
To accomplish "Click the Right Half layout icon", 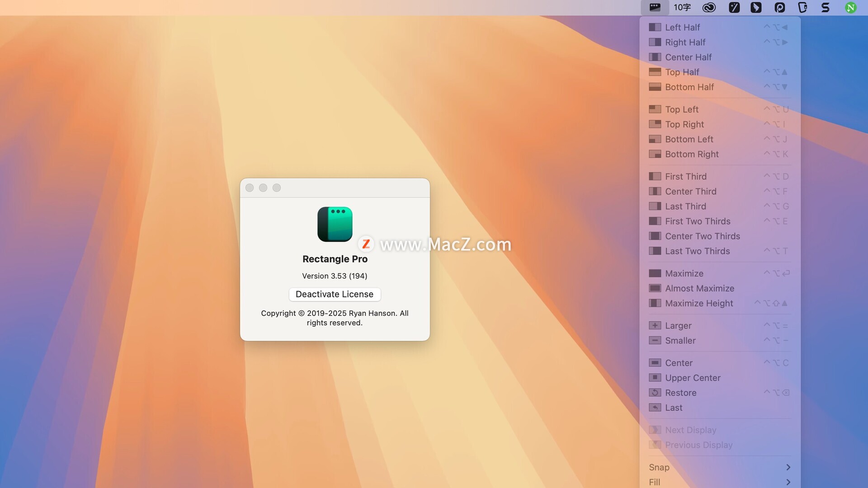I will point(655,42).
